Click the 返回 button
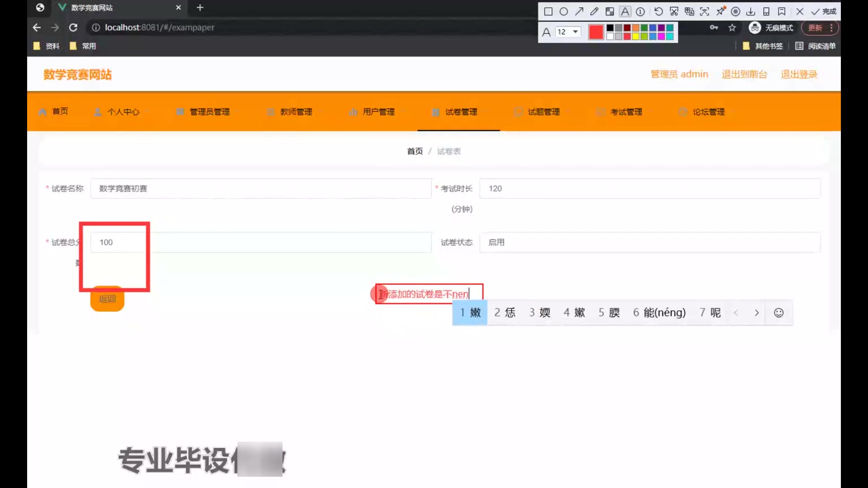This screenshot has height=488, width=868. (x=107, y=299)
